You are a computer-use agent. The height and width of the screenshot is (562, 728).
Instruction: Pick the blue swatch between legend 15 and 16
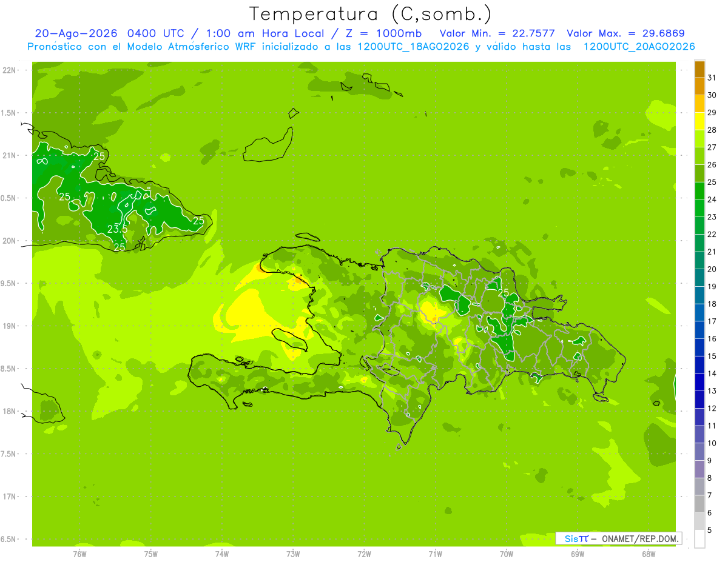pyautogui.click(x=699, y=347)
